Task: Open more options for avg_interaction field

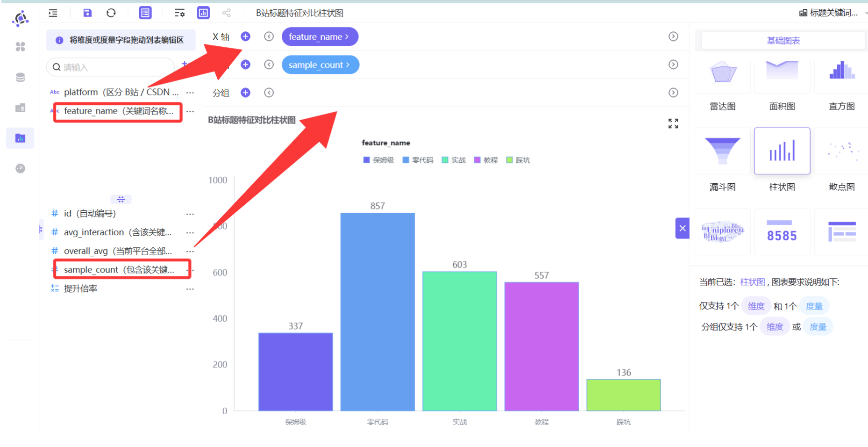Action: point(190,232)
